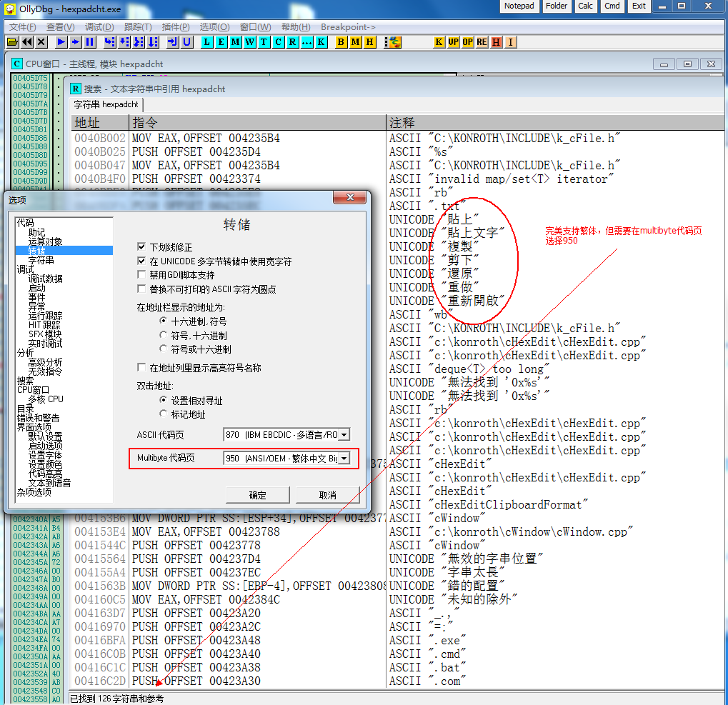Open the ASCII 代码页 dropdown
Image resolution: width=728 pixels, height=705 pixels.
(x=344, y=435)
